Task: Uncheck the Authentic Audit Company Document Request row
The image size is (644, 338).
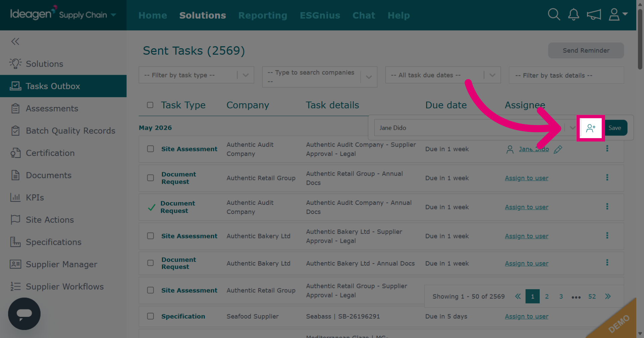Action: pyautogui.click(x=152, y=207)
